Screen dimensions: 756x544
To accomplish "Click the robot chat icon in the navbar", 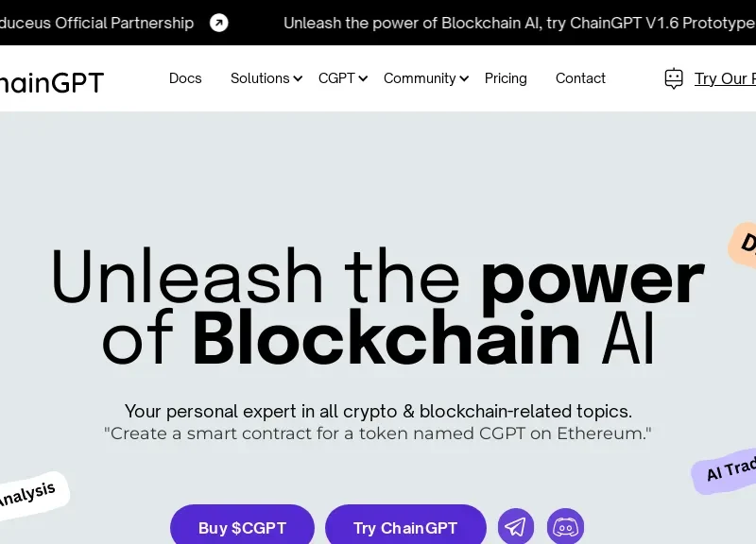I will pos(674,78).
